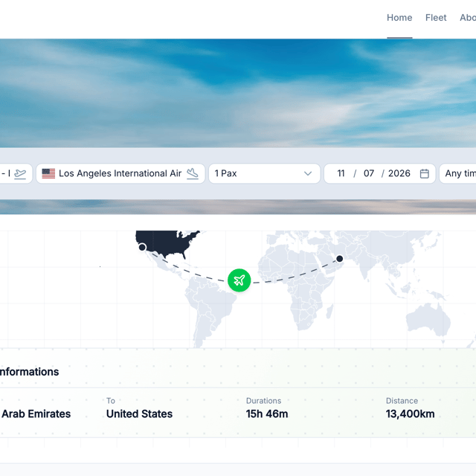Click the chevron arrow in Pax selector
Viewport: 476px width, 476px height.
pos(308,173)
